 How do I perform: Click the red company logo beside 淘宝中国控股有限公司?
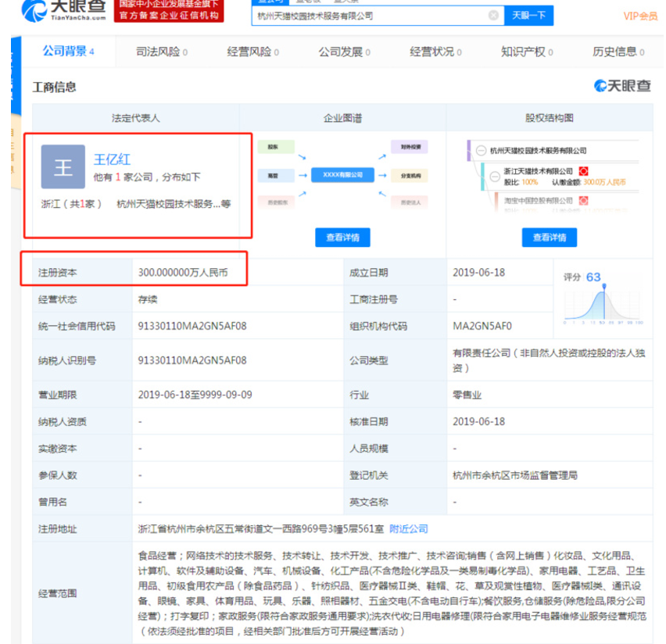click(584, 200)
